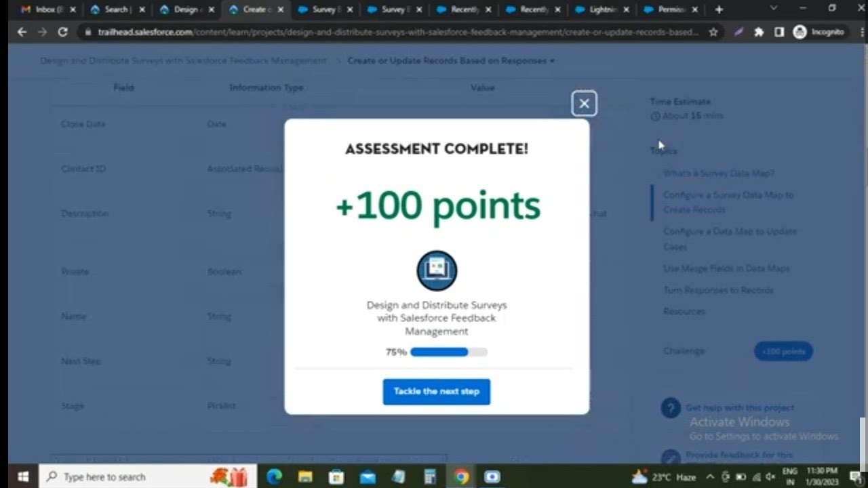The width and height of the screenshot is (868, 488).
Task: Click Close Date table cell
Action: tap(83, 124)
